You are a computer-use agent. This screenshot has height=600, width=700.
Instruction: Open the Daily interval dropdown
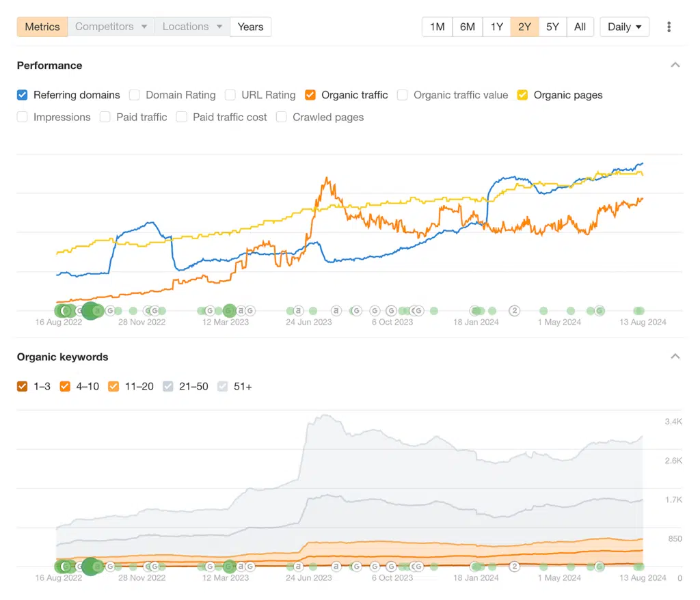[x=624, y=27]
